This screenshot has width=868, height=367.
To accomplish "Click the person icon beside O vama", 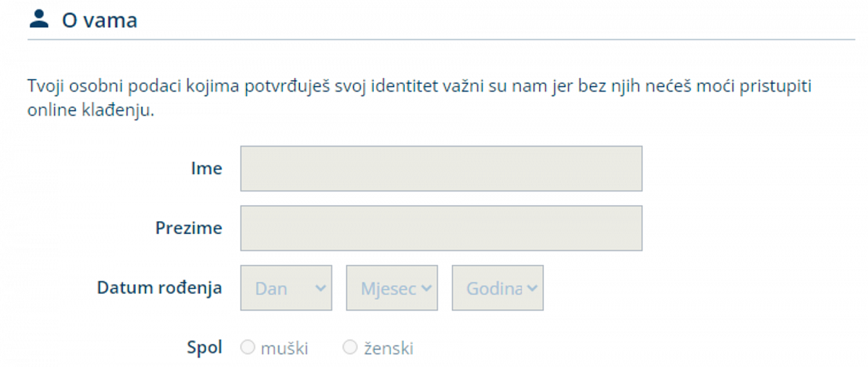I will pyautogui.click(x=38, y=20).
